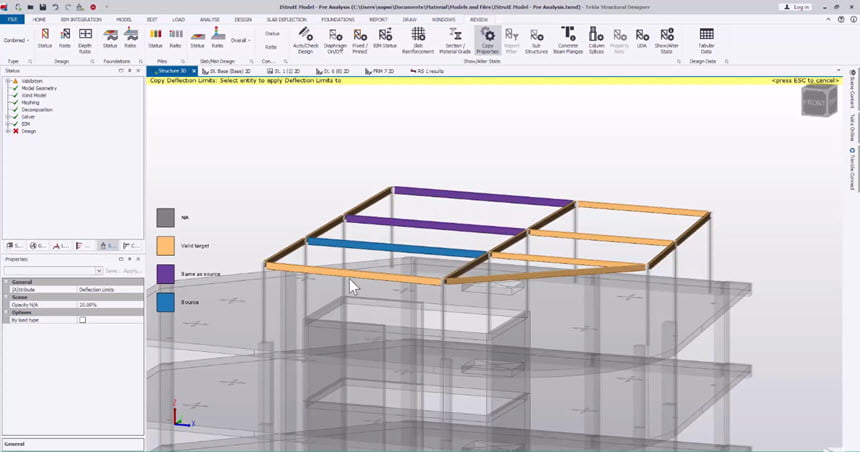This screenshot has width=860, height=452.
Task: Expand the Solver tree node
Action: [x=8, y=117]
